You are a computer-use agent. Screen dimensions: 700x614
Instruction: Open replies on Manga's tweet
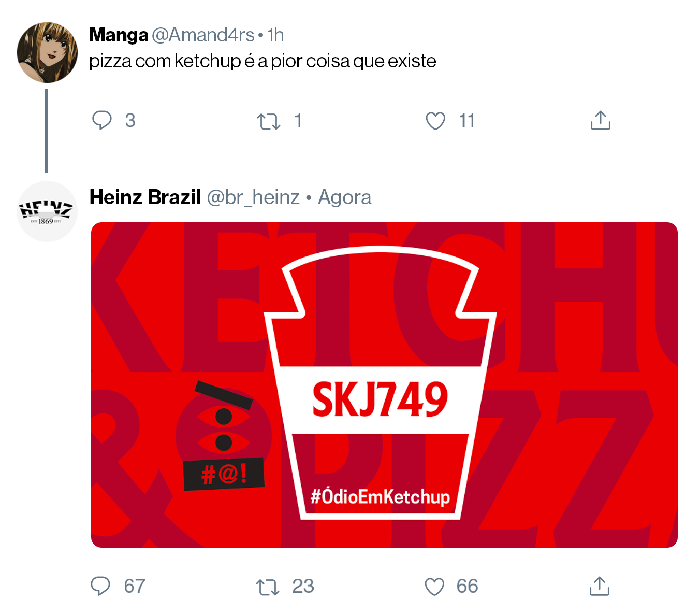coord(102,120)
